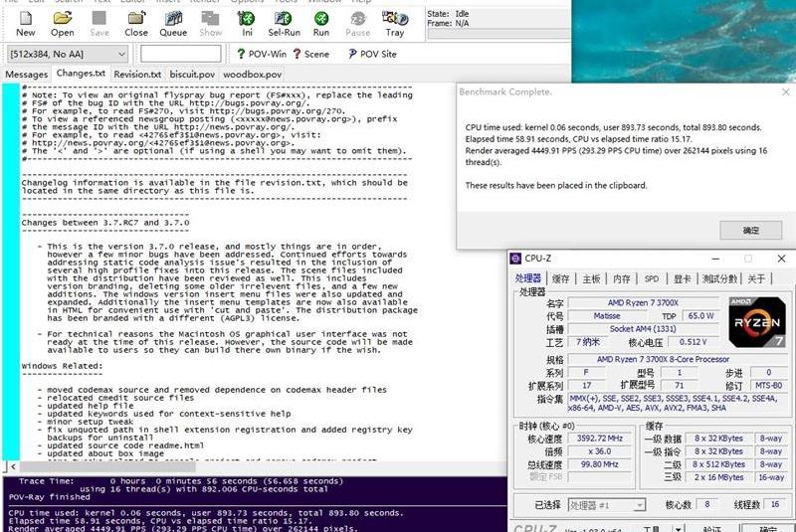
Task: Switch to the Messages tab
Action: pos(27,75)
